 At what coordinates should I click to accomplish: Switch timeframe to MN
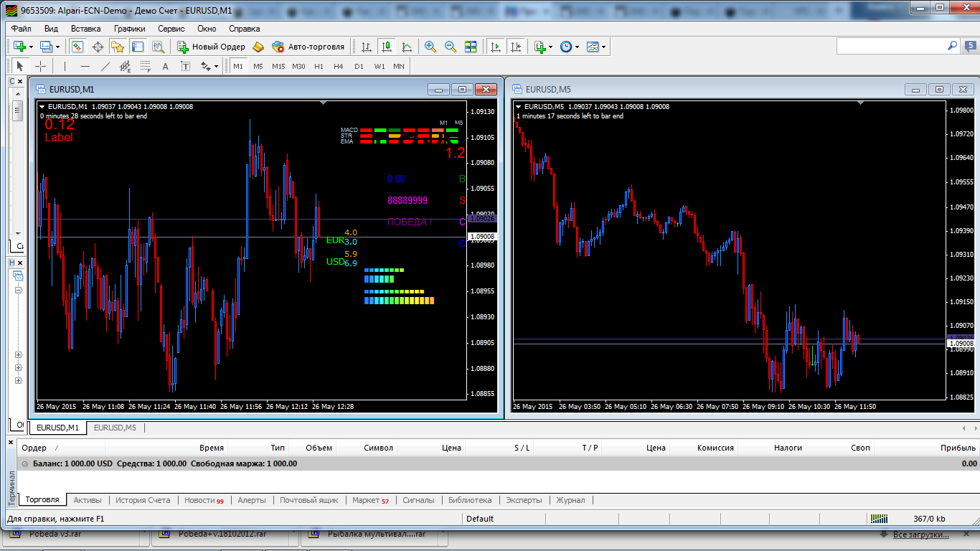point(399,66)
